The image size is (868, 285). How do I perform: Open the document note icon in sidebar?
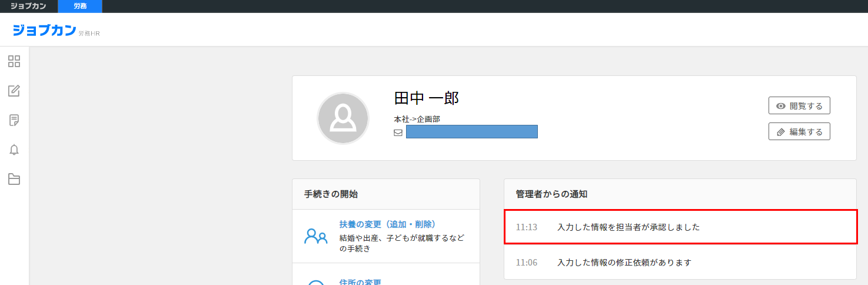[x=14, y=121]
